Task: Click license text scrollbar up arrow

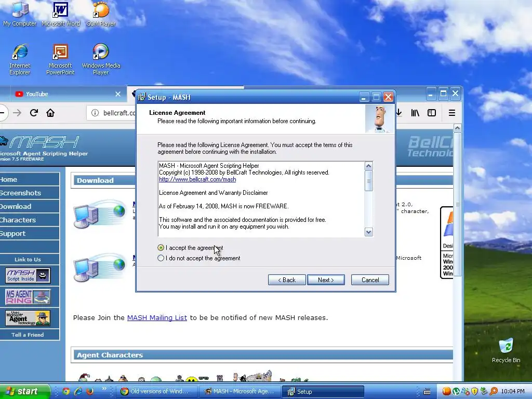Action: (x=368, y=166)
